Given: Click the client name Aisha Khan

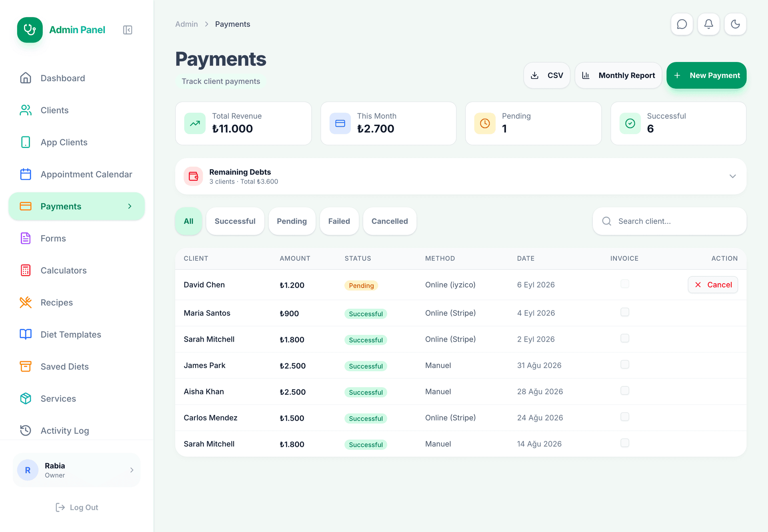Looking at the screenshot, I should pyautogui.click(x=204, y=392).
